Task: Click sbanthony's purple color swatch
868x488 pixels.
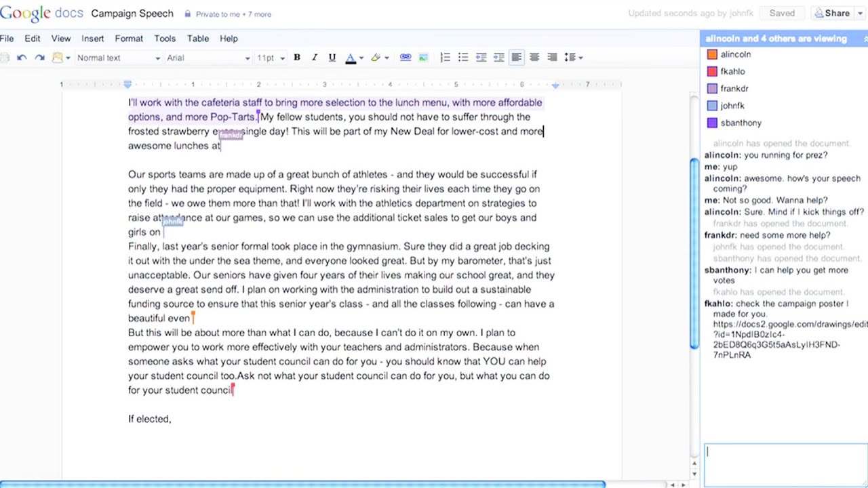Action: 712,123
